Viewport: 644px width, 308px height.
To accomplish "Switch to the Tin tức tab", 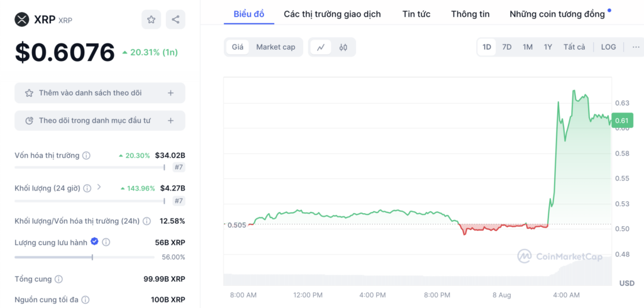I will coord(416,14).
